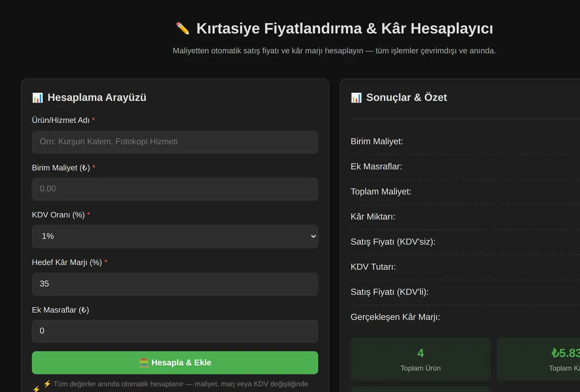Click the KDV Tutarı result label
Image resolution: width=580 pixels, height=392 pixels.
(x=373, y=267)
